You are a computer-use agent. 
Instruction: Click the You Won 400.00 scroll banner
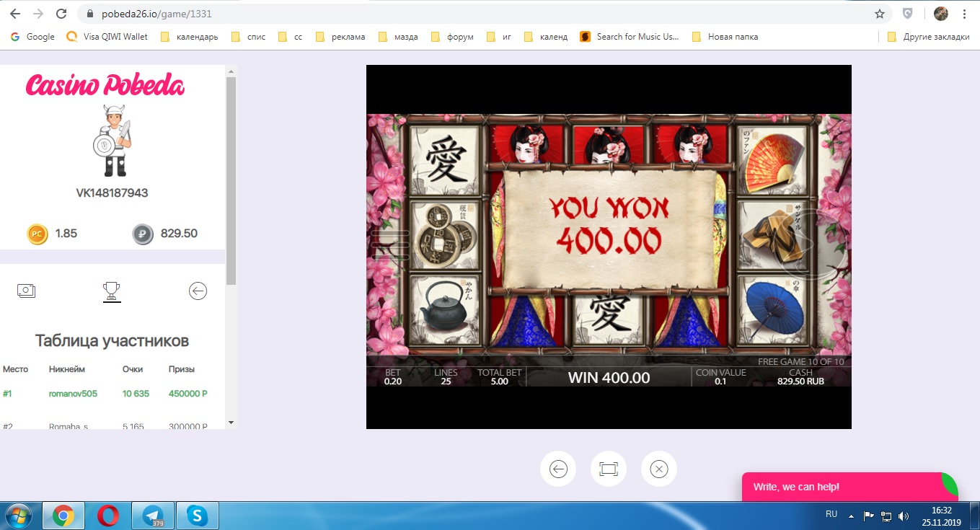(x=609, y=229)
